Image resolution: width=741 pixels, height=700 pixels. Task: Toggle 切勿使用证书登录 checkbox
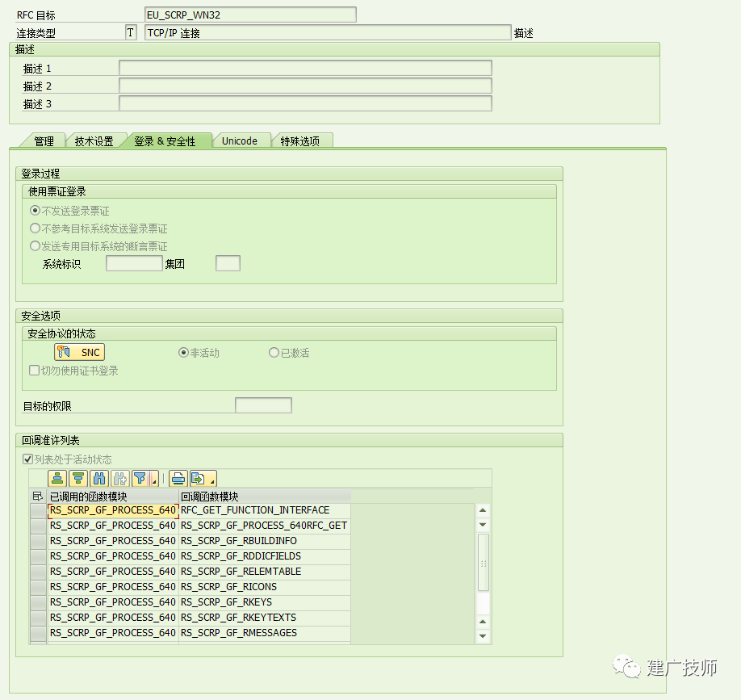[x=34, y=370]
